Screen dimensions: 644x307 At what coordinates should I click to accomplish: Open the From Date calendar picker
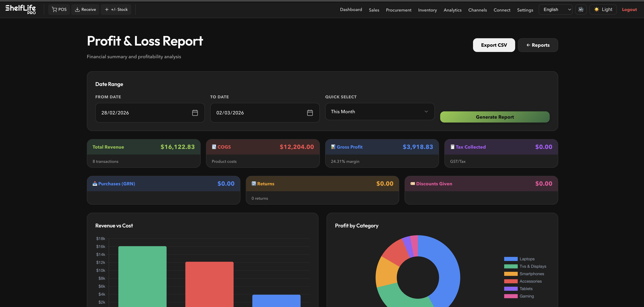195,113
